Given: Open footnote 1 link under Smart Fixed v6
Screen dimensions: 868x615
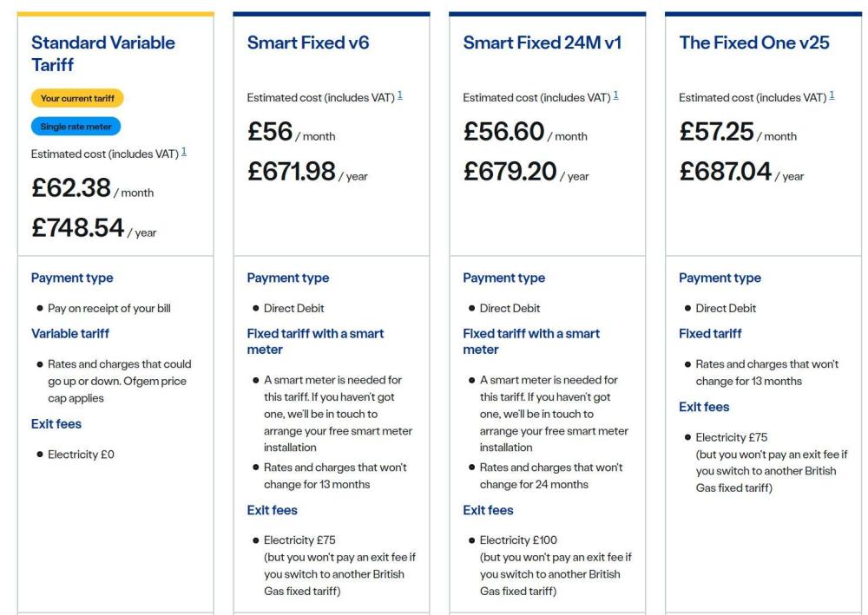Looking at the screenshot, I should point(399,95).
